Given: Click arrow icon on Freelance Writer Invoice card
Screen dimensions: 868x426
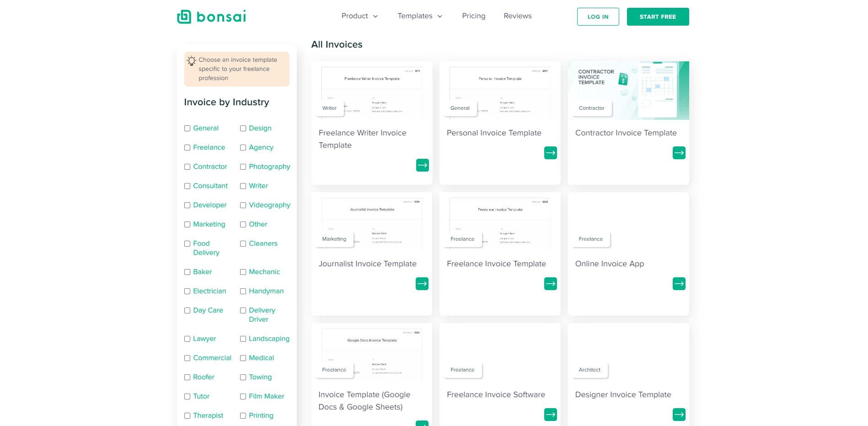Looking at the screenshot, I should click(x=422, y=165).
